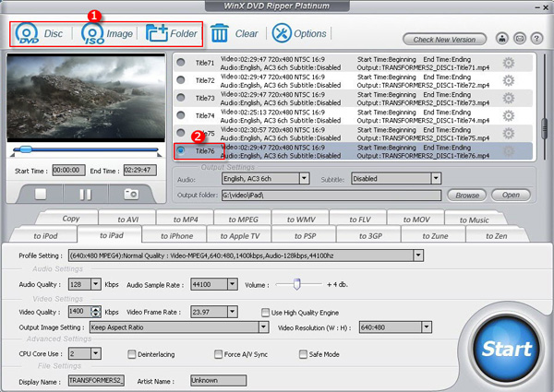Open settings gear for Title73
Screen dimensions: 554x392
pos(509,98)
